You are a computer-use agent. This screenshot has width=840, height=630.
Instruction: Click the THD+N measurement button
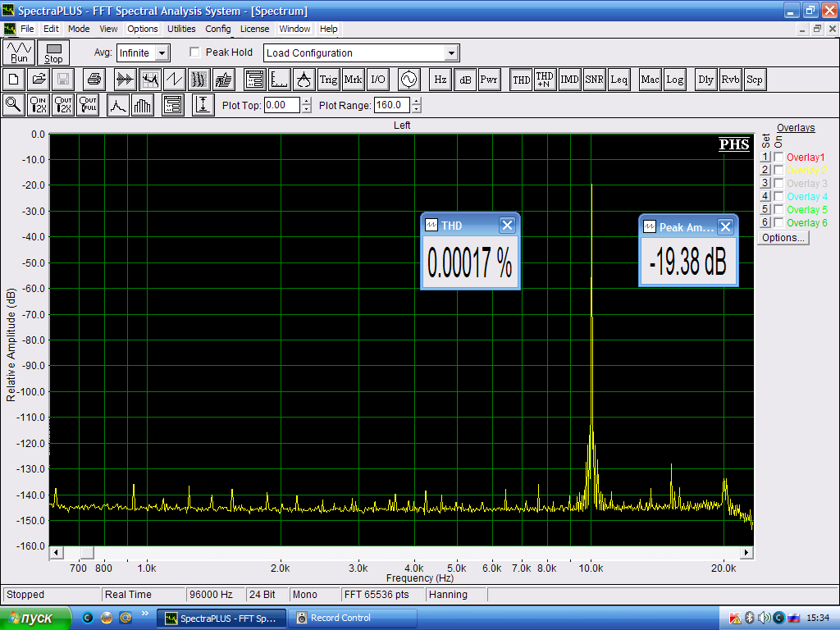click(545, 80)
